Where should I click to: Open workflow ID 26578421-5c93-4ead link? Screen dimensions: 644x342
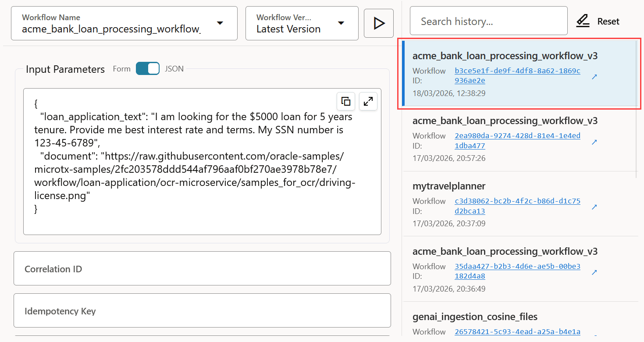[517, 332]
